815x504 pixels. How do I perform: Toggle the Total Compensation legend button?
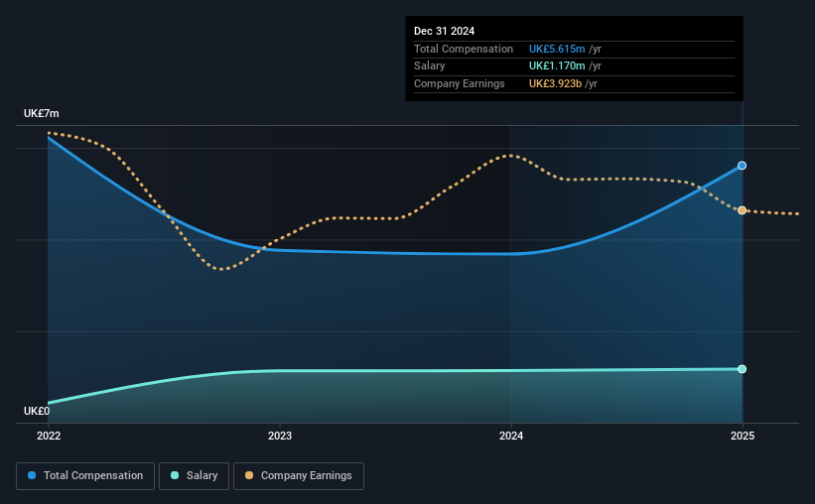point(85,476)
